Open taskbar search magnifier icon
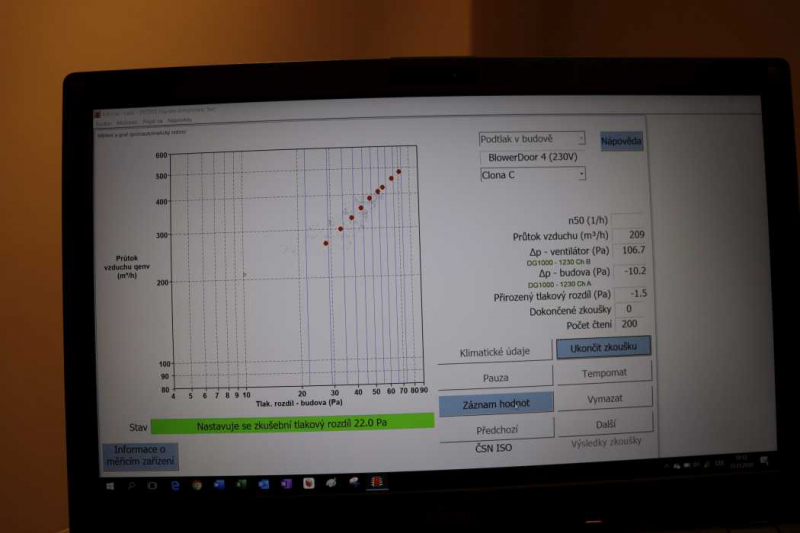Screen dimensions: 800x533 click(x=130, y=484)
